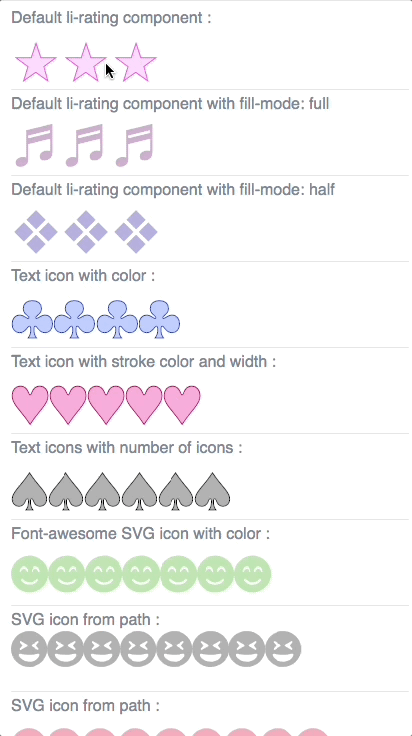Viewport: 412px width, 736px height.
Task: Click the third pink heart icon
Action: (106, 405)
